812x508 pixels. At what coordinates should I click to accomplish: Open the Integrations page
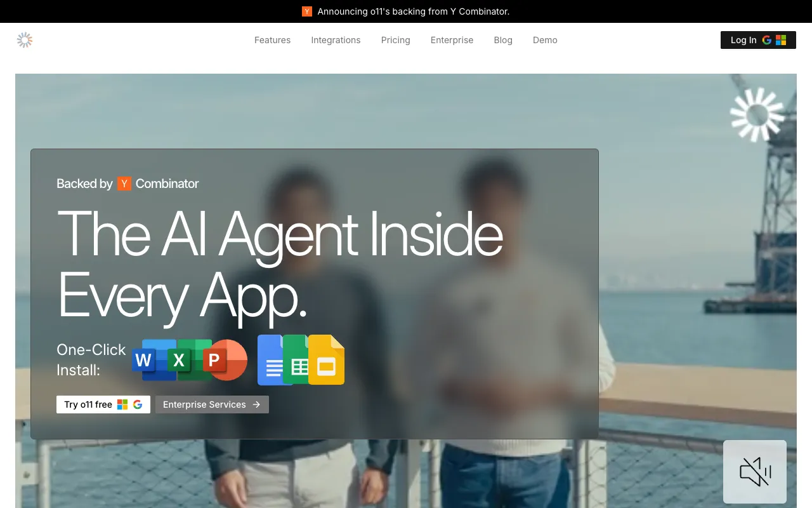pos(336,40)
